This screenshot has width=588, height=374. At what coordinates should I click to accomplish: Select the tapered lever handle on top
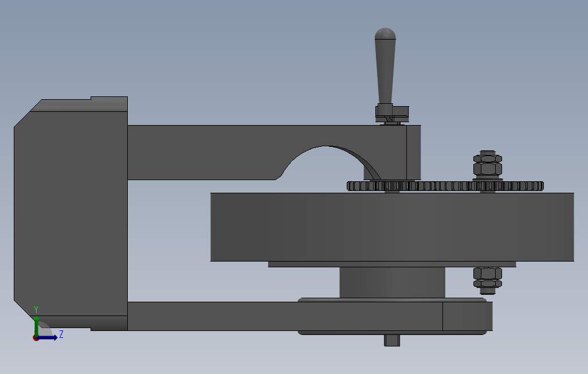pyautogui.click(x=385, y=66)
